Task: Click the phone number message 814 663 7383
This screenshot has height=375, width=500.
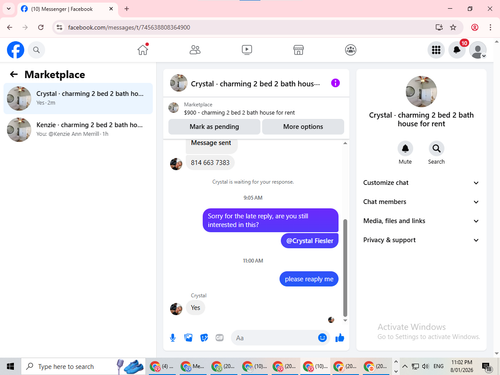Action: point(210,163)
